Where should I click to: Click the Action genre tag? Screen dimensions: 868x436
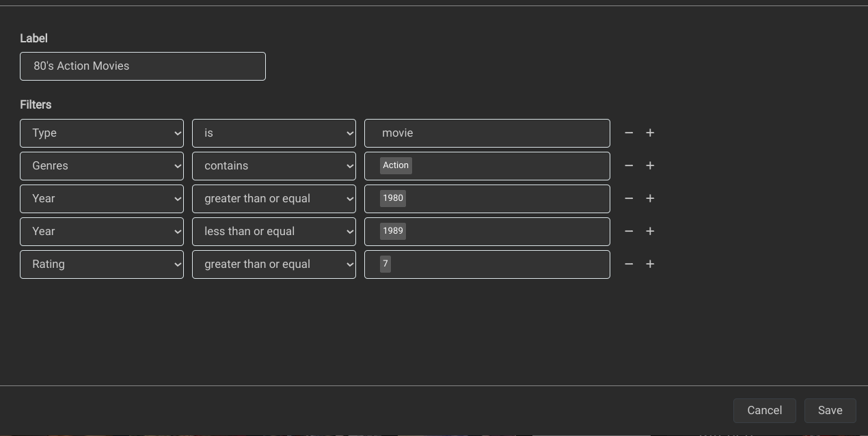tap(396, 165)
